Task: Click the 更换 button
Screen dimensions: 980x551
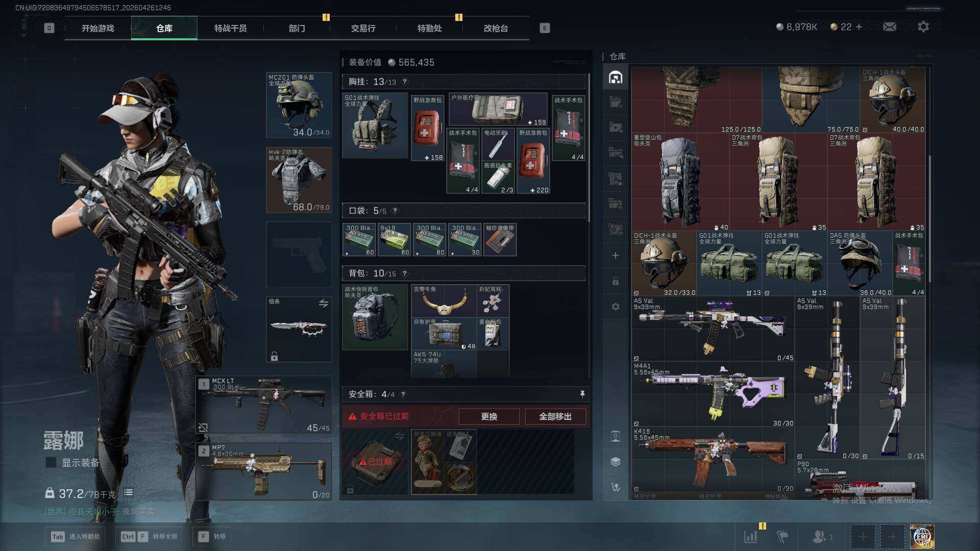Action: (489, 416)
